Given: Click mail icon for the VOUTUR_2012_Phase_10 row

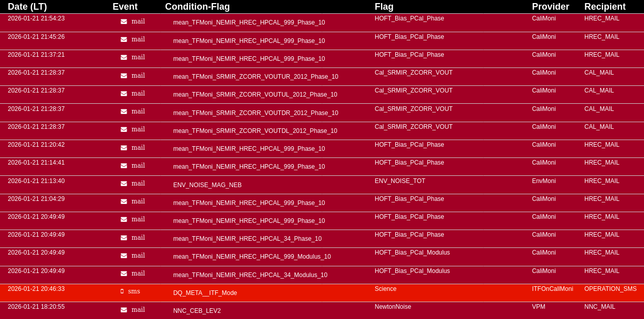Looking at the screenshot, I should (x=124, y=76).
